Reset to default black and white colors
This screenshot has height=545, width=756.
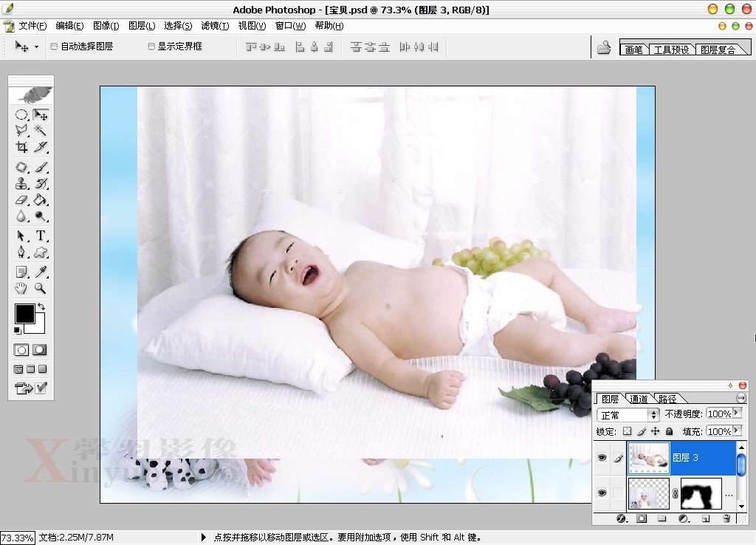(x=18, y=330)
